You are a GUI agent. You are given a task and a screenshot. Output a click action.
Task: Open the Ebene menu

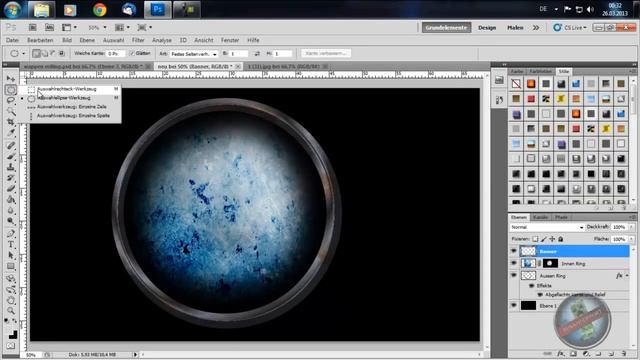coord(87,40)
